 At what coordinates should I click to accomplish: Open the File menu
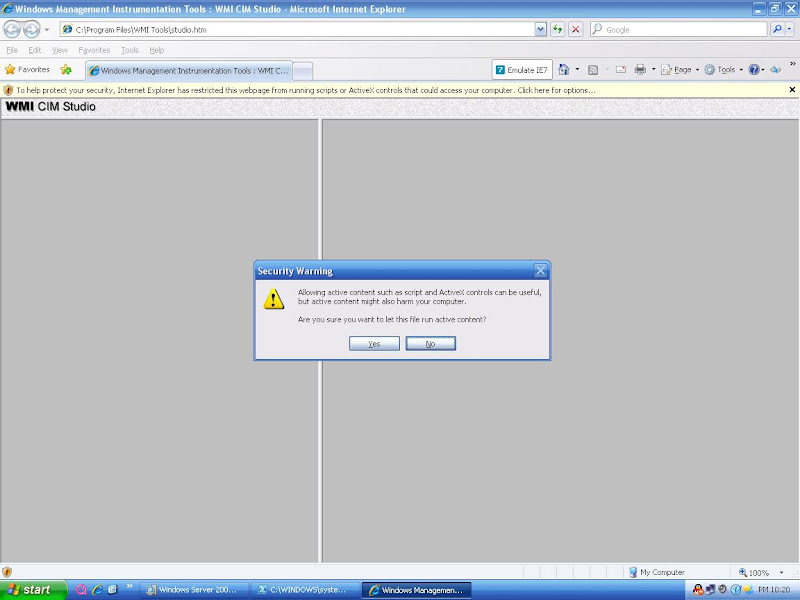coord(12,50)
